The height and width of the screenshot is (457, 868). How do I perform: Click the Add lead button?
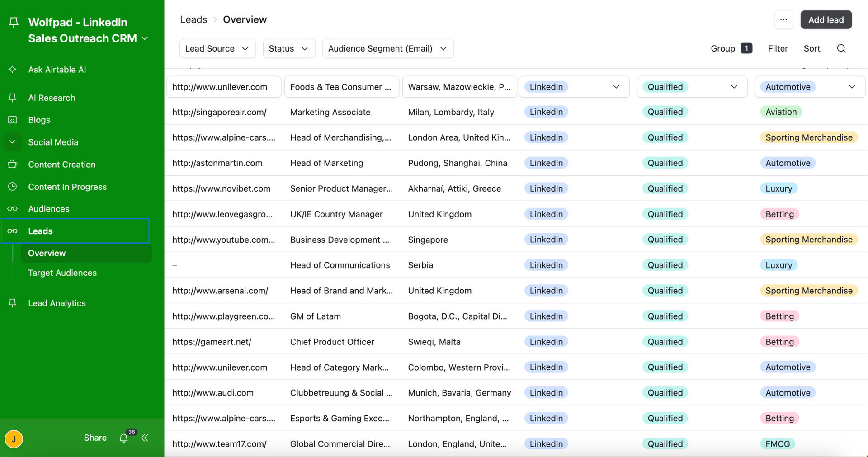point(826,20)
